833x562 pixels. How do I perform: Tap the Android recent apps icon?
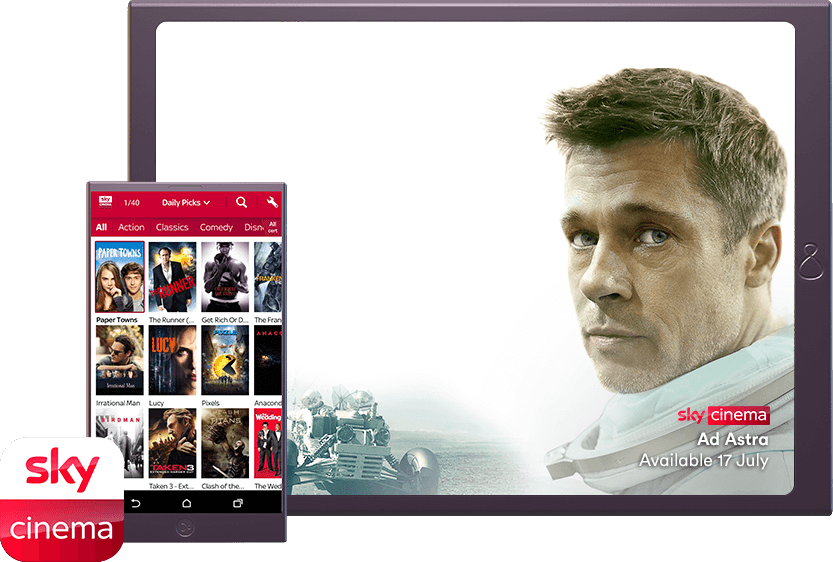pyautogui.click(x=238, y=503)
